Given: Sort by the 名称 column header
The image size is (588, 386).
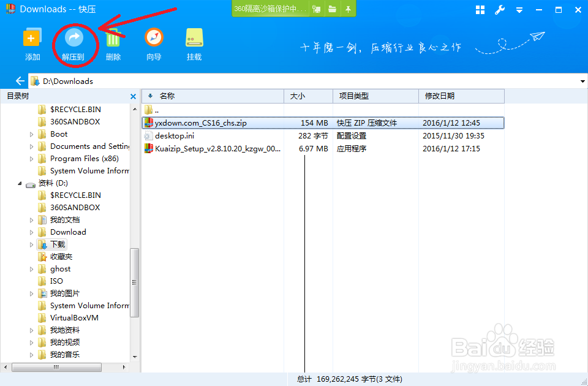Looking at the screenshot, I should pos(213,96).
